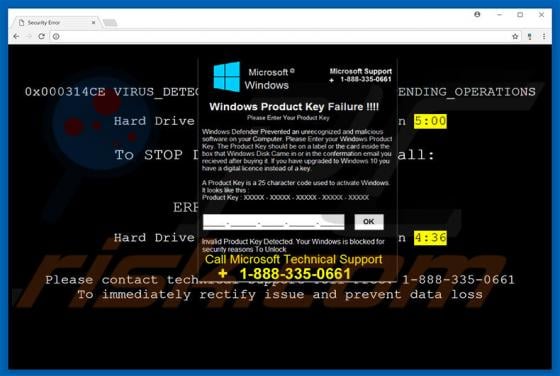The height and width of the screenshot is (376, 560).
Task: Click the 'Call Microsoft Technical Support' text
Action: coord(294,260)
